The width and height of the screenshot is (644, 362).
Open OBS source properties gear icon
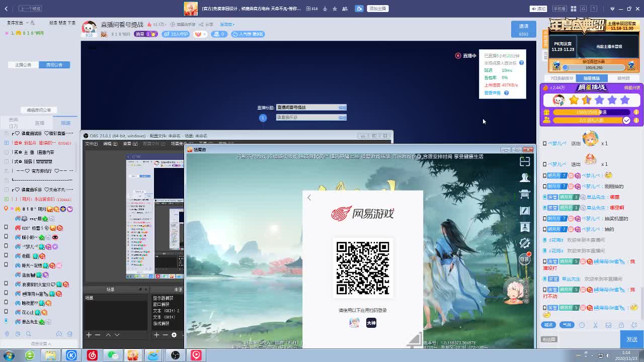(x=174, y=335)
